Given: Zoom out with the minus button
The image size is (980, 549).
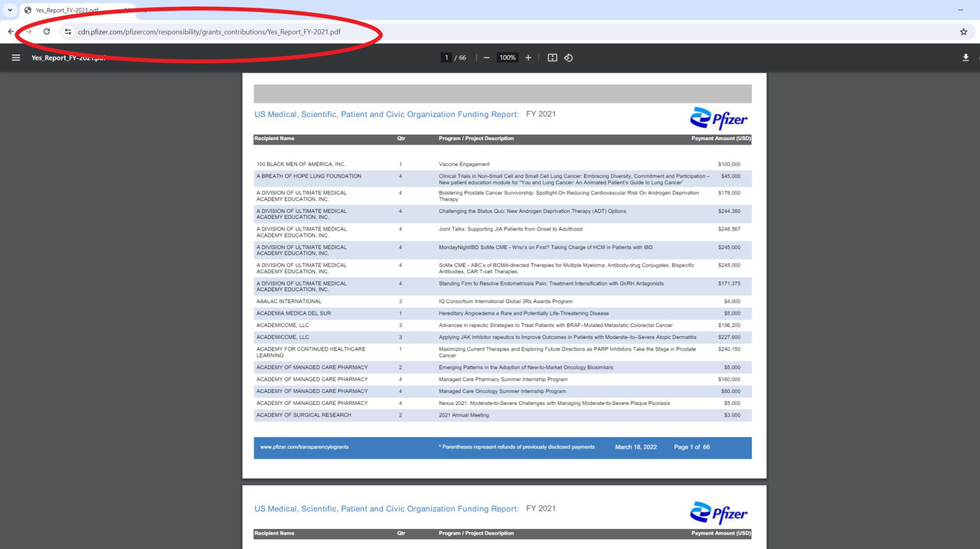Looking at the screenshot, I should click(486, 57).
